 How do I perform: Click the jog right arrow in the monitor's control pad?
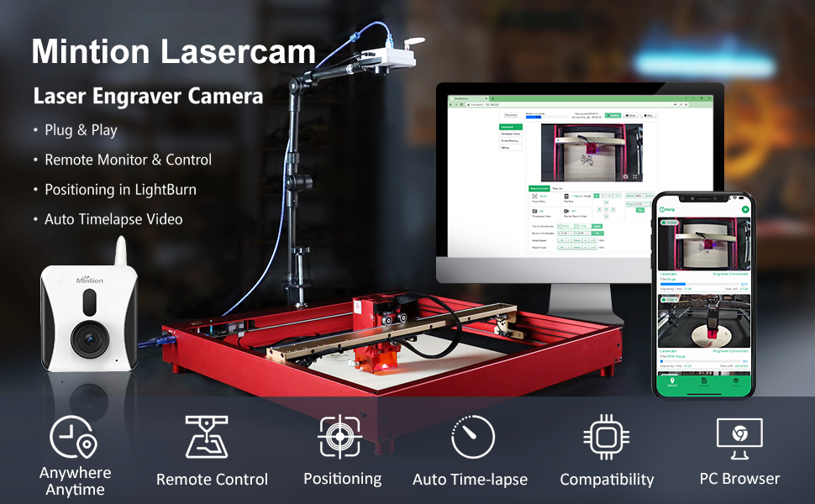(x=613, y=209)
